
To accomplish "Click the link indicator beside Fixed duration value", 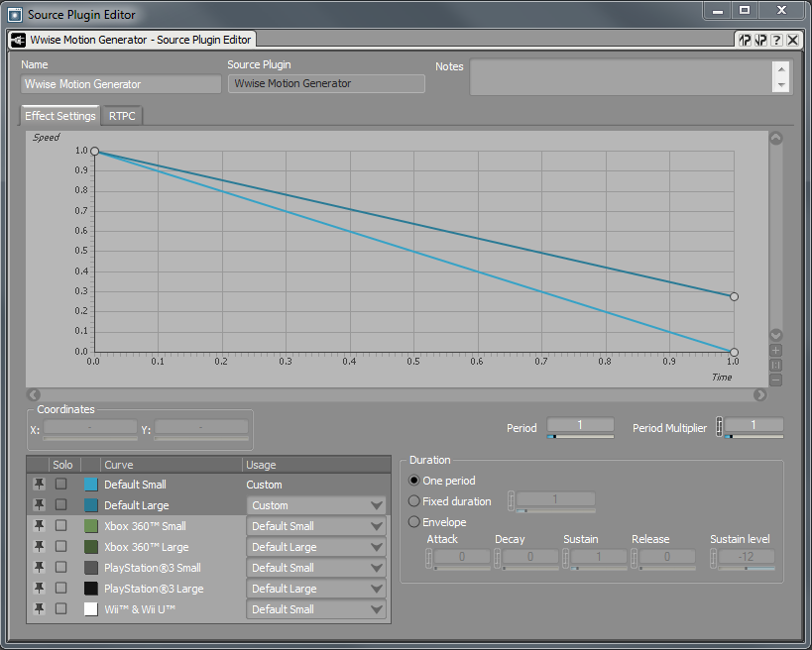I will point(512,500).
